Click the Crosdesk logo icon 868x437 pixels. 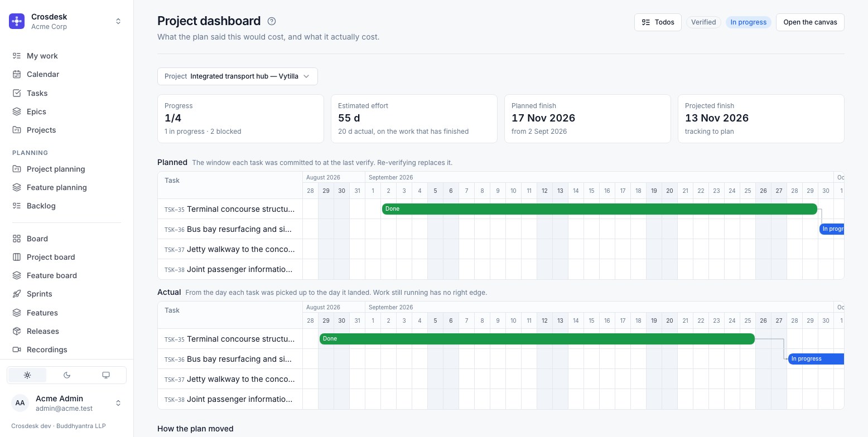coord(17,21)
